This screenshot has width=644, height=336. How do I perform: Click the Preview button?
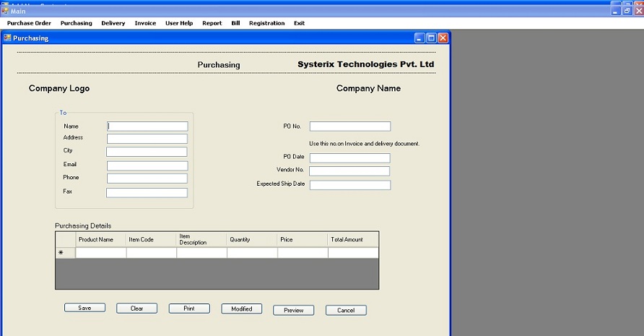tap(294, 310)
